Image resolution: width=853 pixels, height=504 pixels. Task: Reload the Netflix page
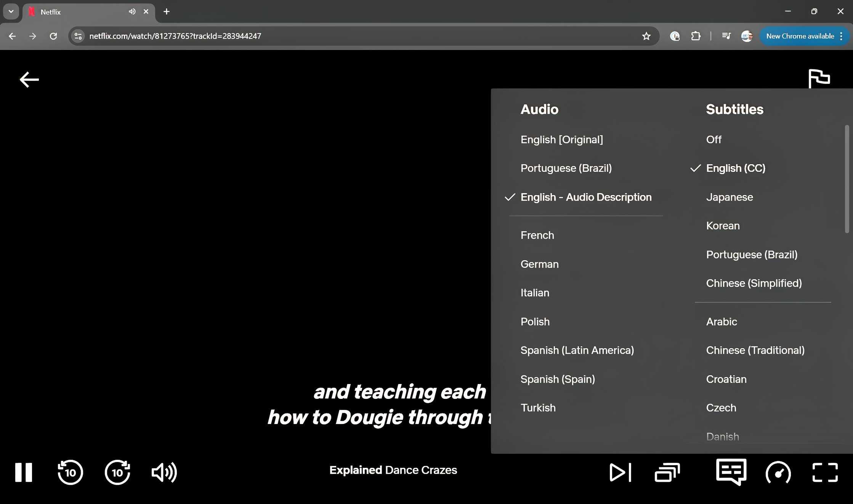53,36
